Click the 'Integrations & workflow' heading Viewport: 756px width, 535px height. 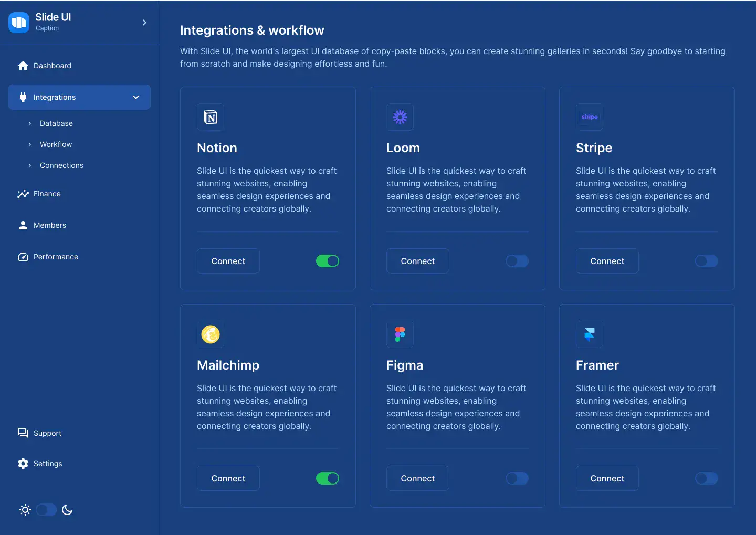tap(252, 30)
